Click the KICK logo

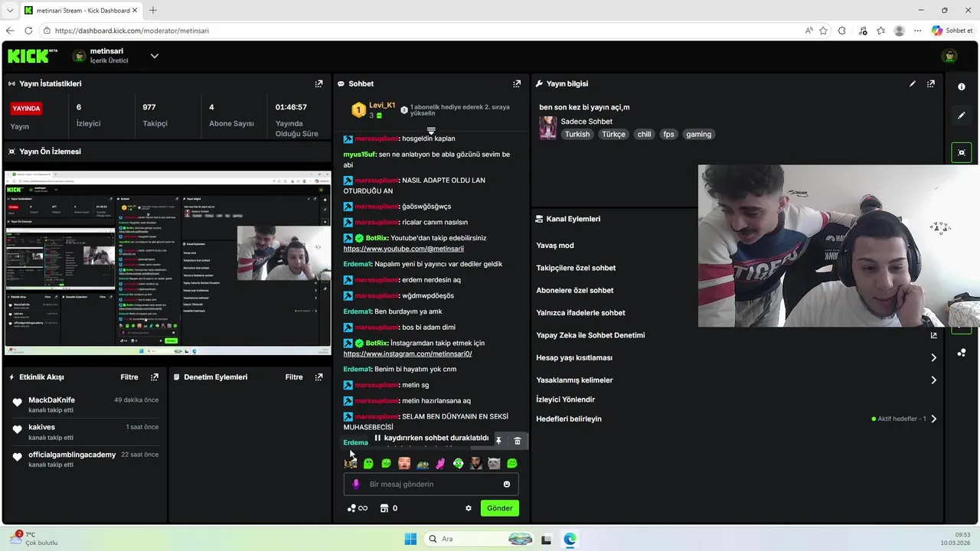pyautogui.click(x=32, y=56)
